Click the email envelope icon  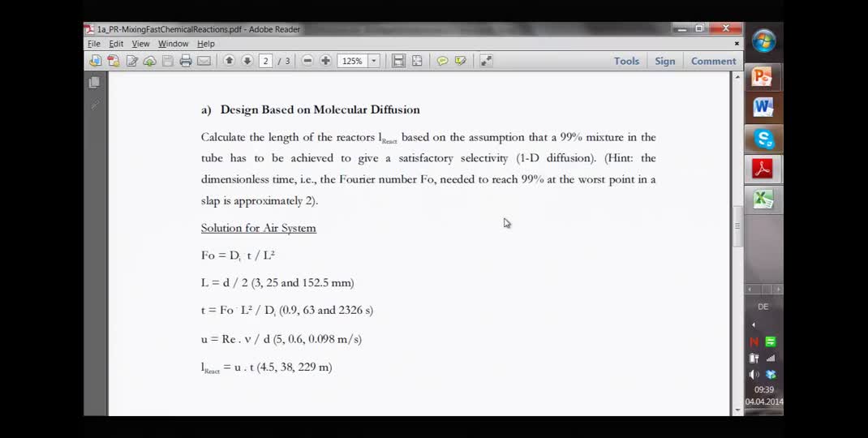click(204, 61)
